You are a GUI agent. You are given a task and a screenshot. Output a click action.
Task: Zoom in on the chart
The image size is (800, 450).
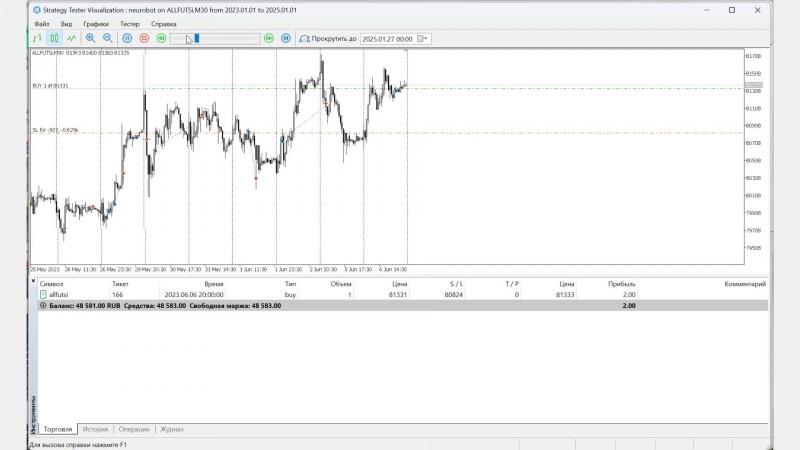click(90, 38)
